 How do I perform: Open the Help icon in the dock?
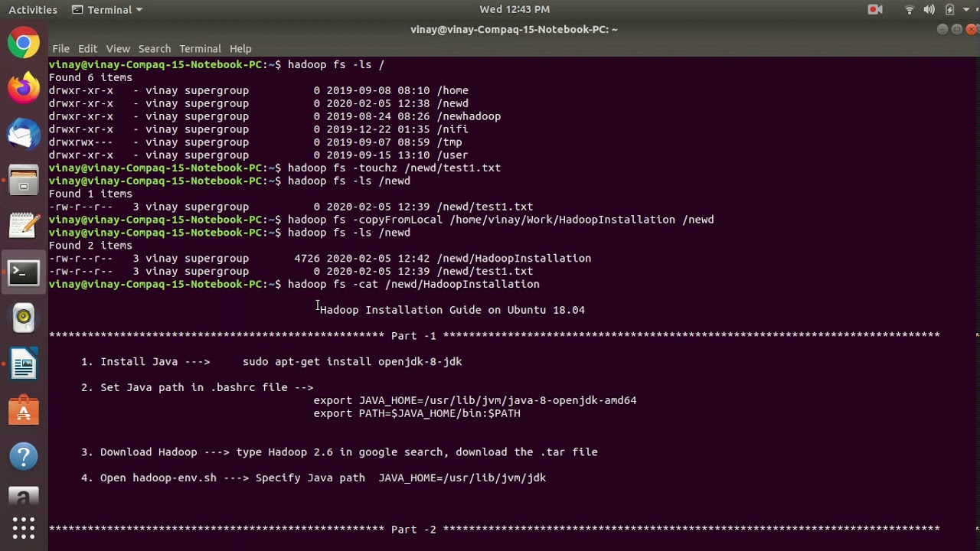[24, 457]
